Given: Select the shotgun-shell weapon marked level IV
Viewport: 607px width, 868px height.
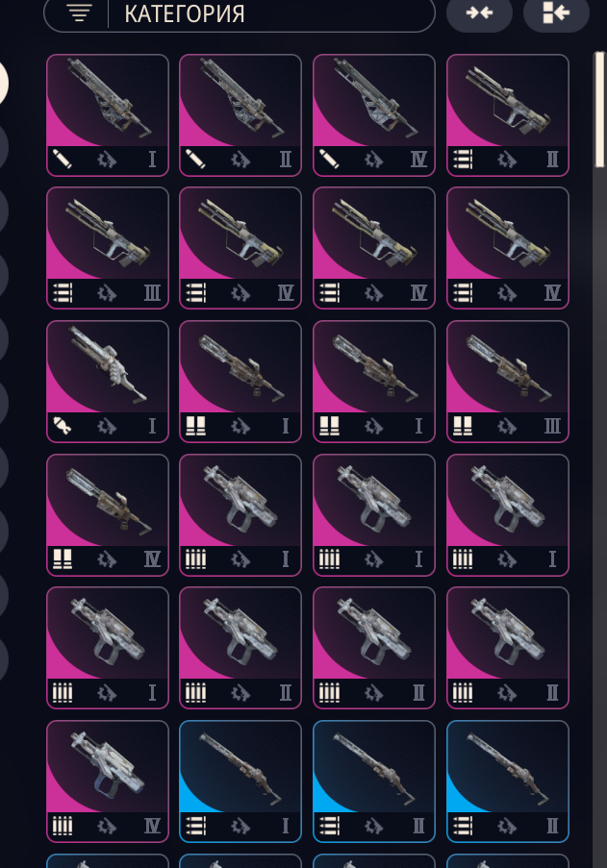Looking at the screenshot, I should [108, 515].
